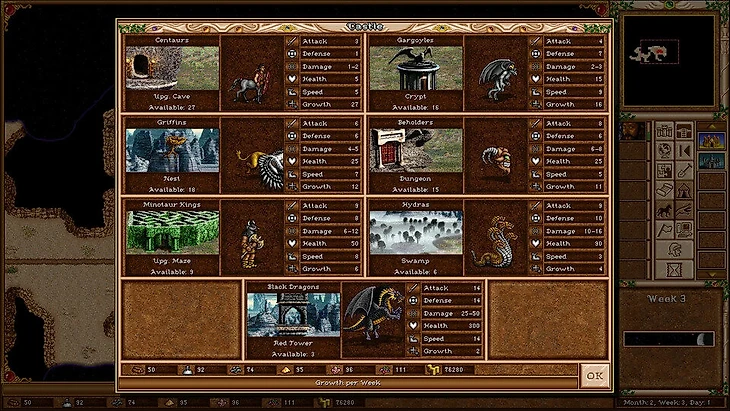Select the second town in town list
Image resolution: width=730 pixels, height=411 pixels.
711,161
